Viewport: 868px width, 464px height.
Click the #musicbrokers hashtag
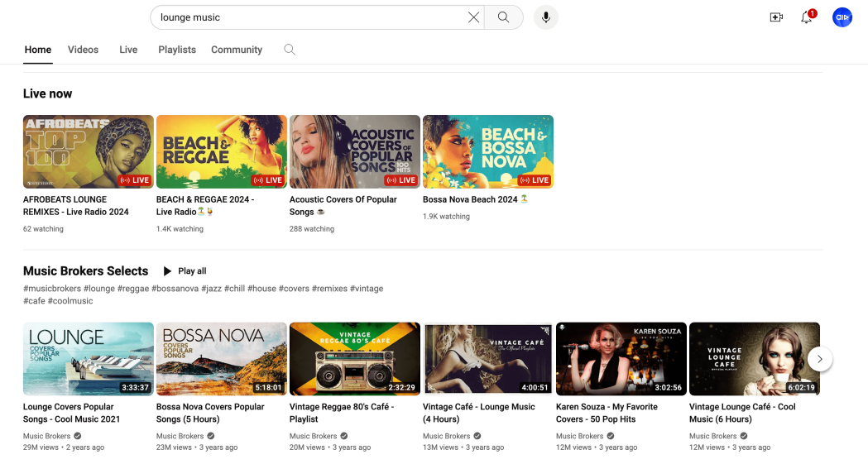tap(52, 289)
